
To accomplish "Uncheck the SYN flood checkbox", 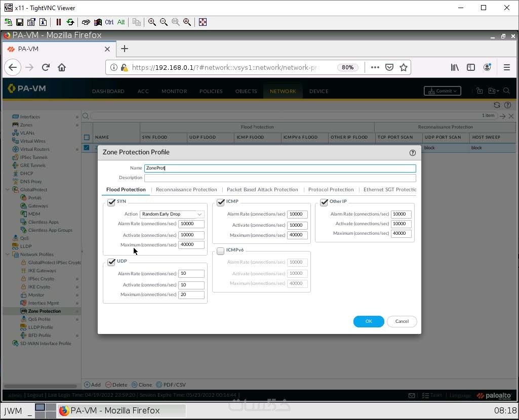I will (111, 202).
